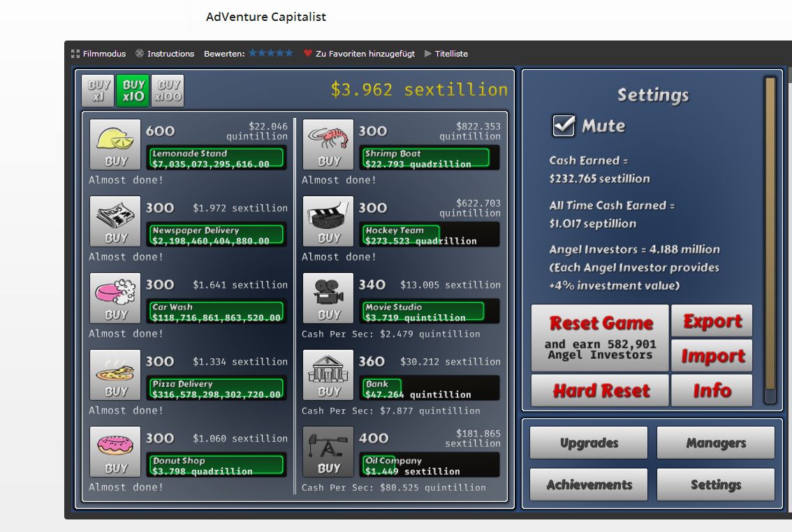Open the Upgrades menu
The image size is (792, 532).
[x=589, y=443]
